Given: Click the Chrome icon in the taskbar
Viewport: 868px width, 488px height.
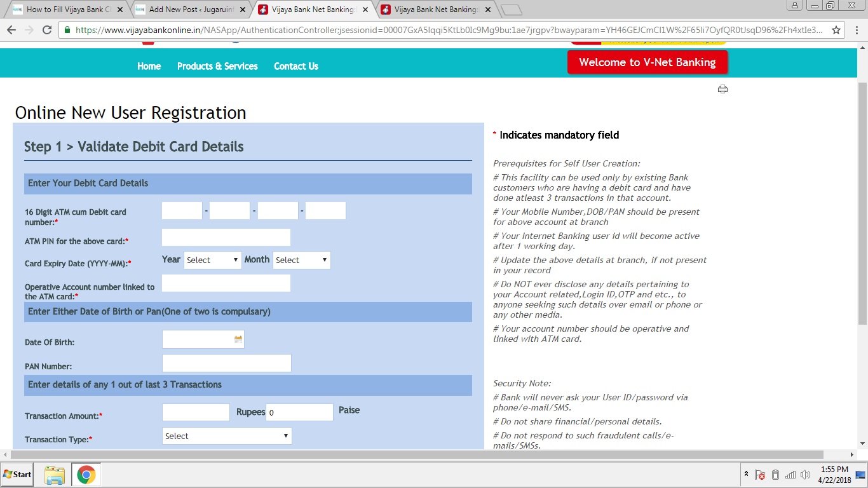Looking at the screenshot, I should pyautogui.click(x=86, y=475).
